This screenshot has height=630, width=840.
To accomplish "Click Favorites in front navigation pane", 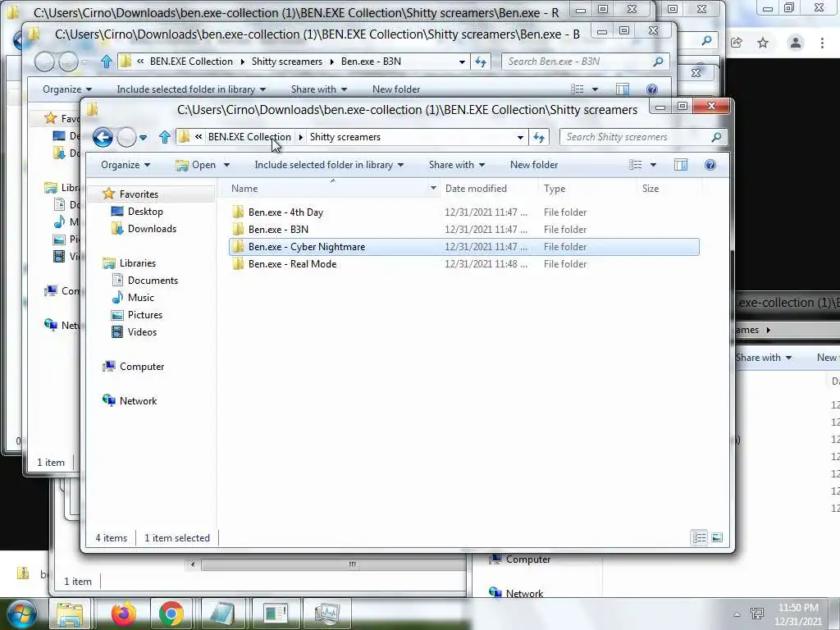I will (139, 194).
